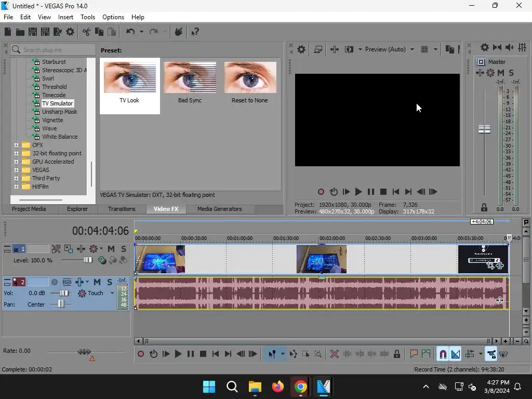This screenshot has width=532, height=399.
Task: Select the Zoom Edit tool
Action: (318, 354)
